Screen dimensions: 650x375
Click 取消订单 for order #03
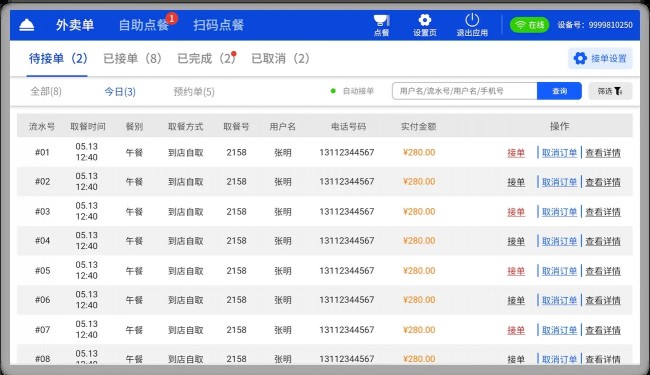click(559, 212)
